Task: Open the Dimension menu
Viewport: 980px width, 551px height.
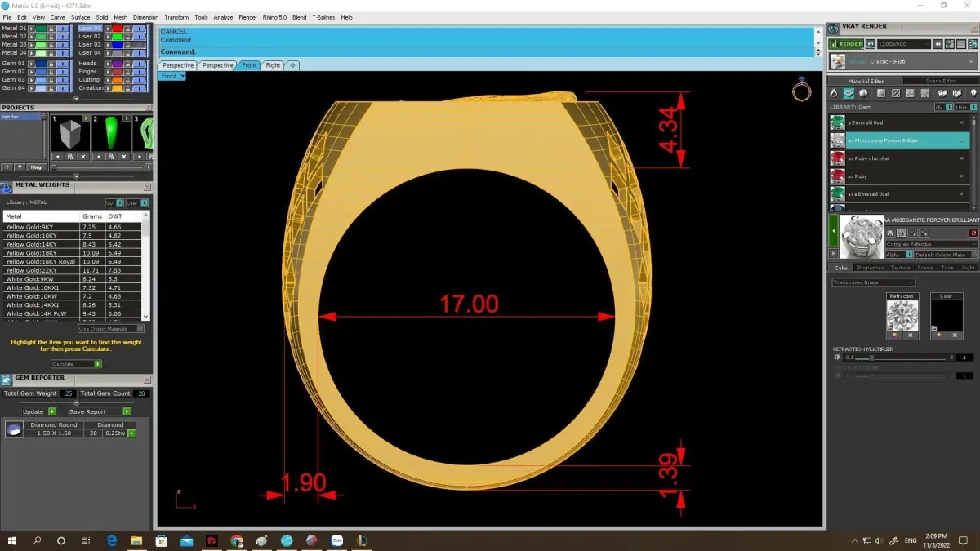Action: coord(145,17)
